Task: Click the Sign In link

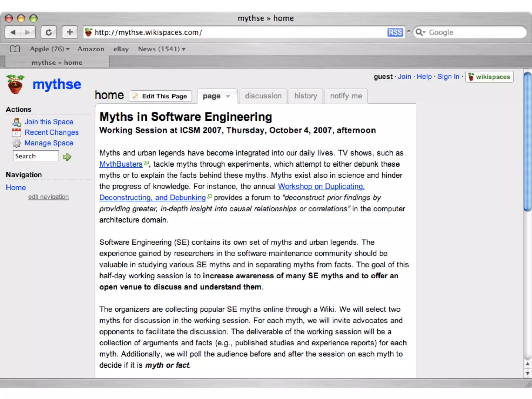Action: pos(448,77)
